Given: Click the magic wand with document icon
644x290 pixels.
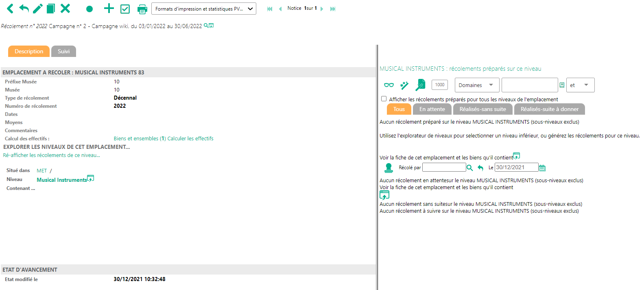Looking at the screenshot, I should [420, 85].
